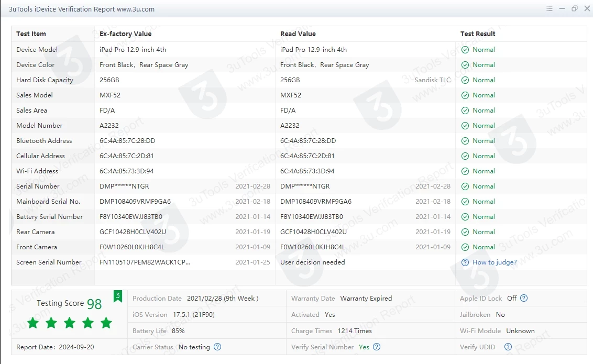This screenshot has height=364, width=593.
Task: Click the Production Date 2021/02/28 value
Action: click(223, 298)
